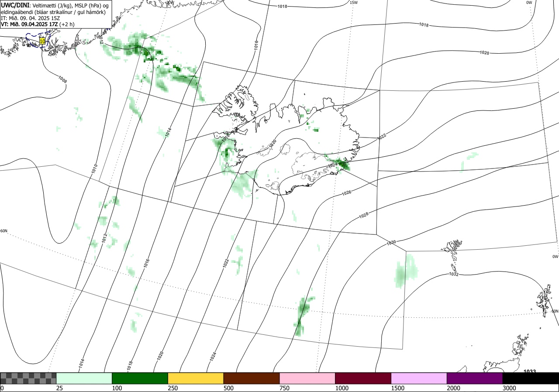Viewport: 559px width, 392px height.
Task: Click the legend value 750
Action: point(284,388)
